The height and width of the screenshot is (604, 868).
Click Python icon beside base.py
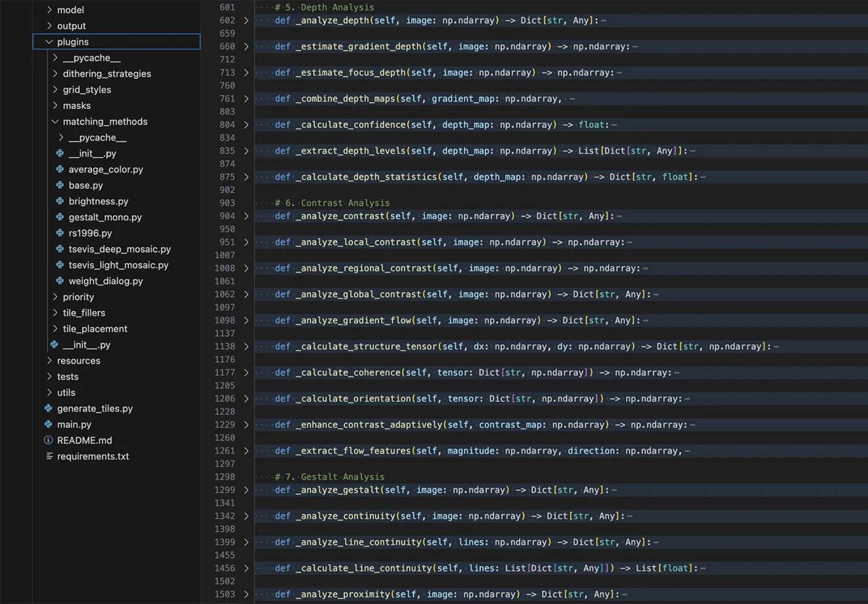pos(60,185)
